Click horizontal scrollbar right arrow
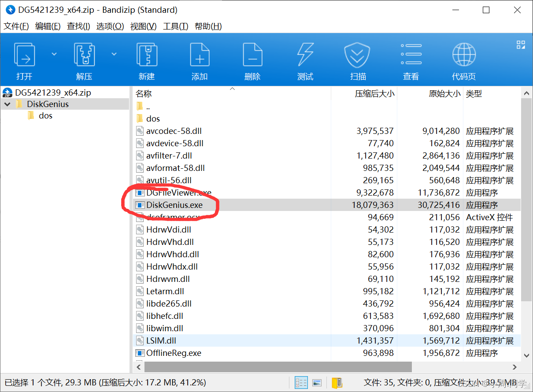 coord(515,366)
